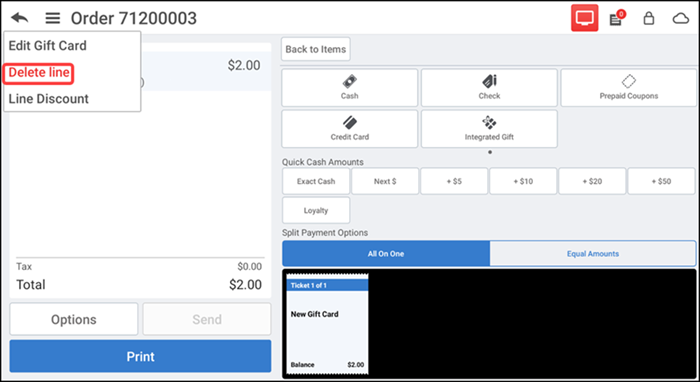Switch split payment to All On One
The image size is (700, 382).
(386, 253)
